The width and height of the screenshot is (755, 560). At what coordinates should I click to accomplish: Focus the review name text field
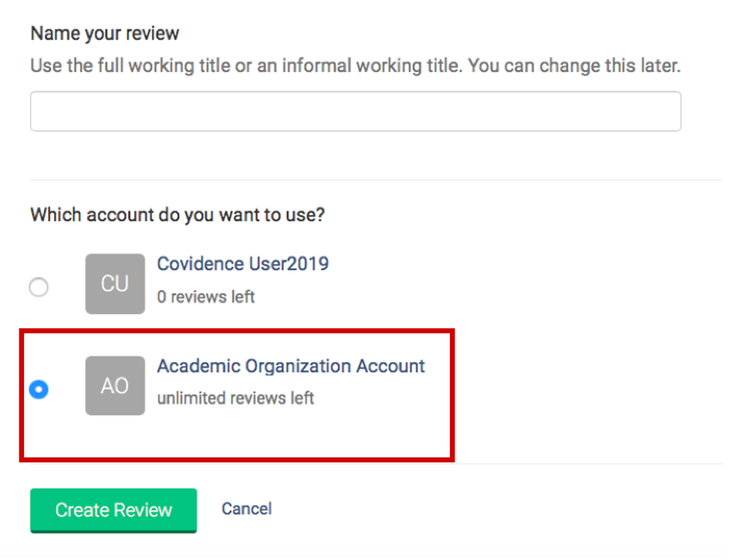pyautogui.click(x=355, y=111)
